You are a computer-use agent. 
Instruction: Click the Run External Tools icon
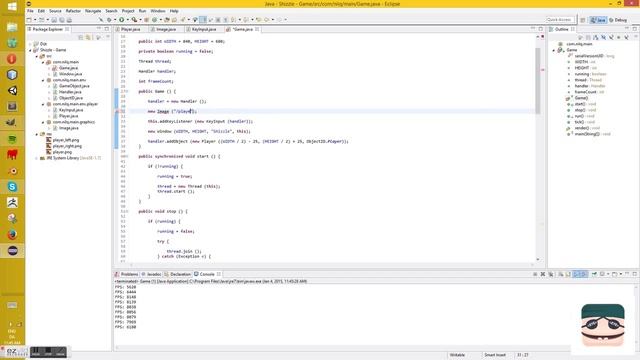click(134, 20)
